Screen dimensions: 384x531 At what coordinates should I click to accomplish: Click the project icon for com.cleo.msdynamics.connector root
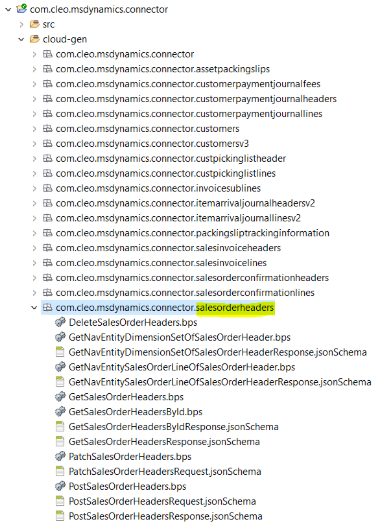22,8
